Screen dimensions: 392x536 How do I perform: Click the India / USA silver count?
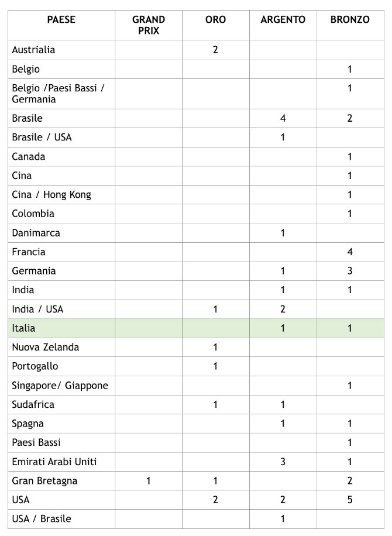pos(283,310)
